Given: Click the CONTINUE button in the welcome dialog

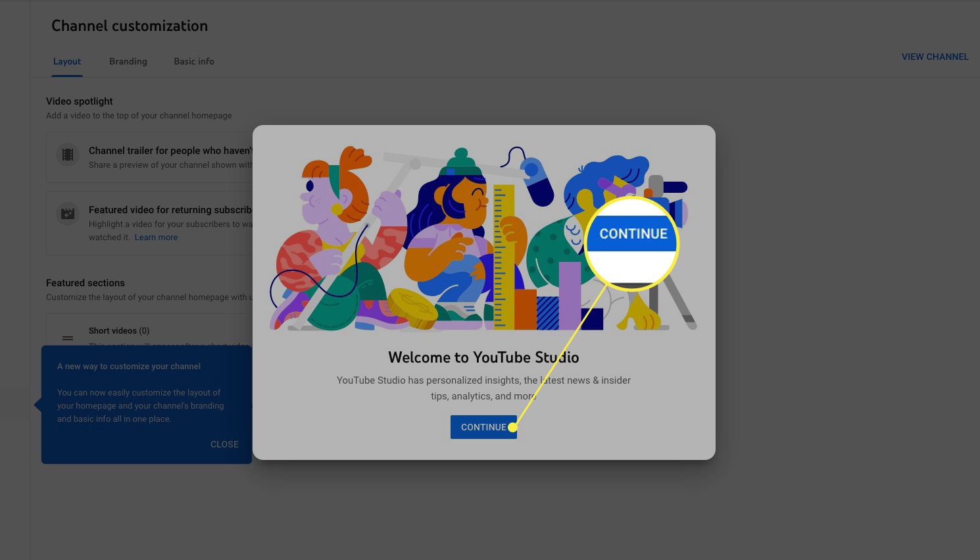Looking at the screenshot, I should [483, 427].
